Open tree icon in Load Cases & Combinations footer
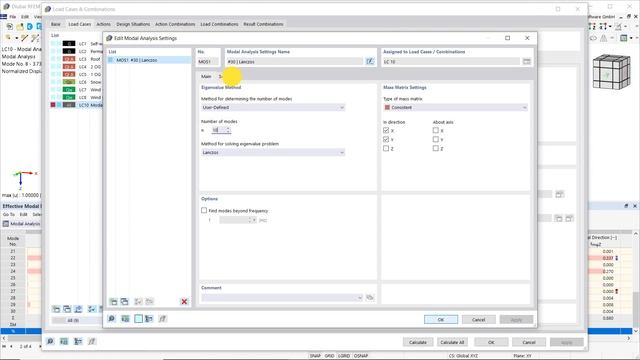Screen dimensions: 640x360 78,341
